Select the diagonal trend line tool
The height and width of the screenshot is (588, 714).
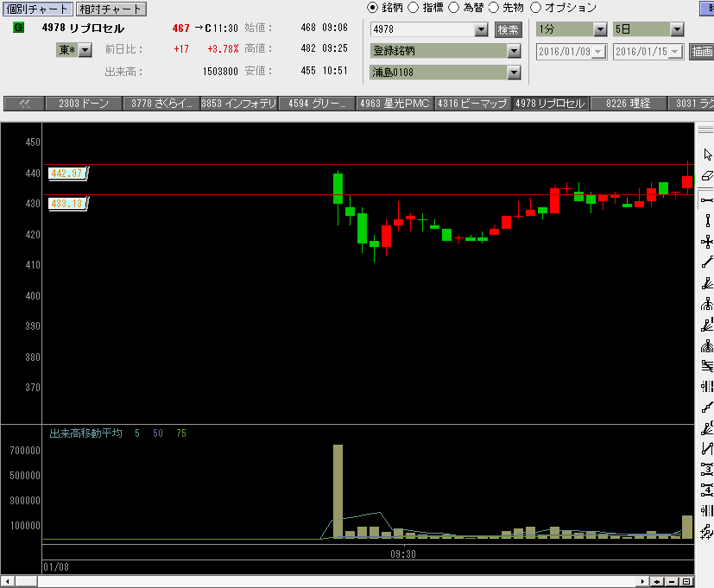[x=707, y=262]
